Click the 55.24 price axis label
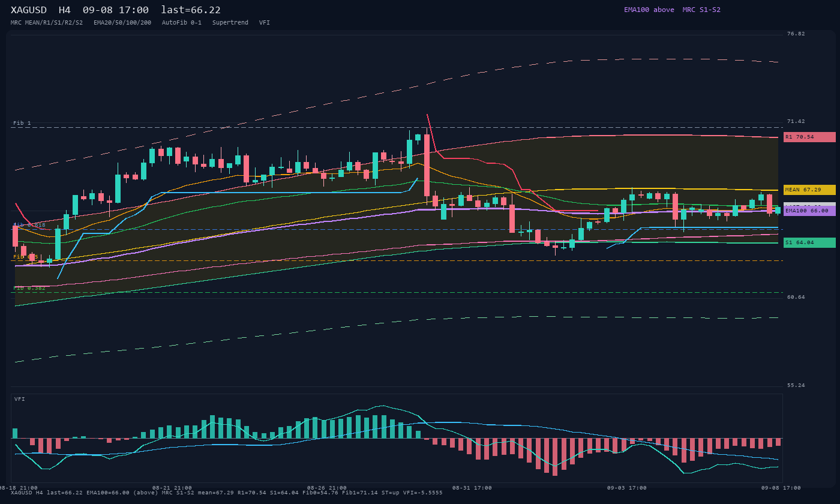Viewport: 840px width, 504px height. pyautogui.click(x=796, y=385)
